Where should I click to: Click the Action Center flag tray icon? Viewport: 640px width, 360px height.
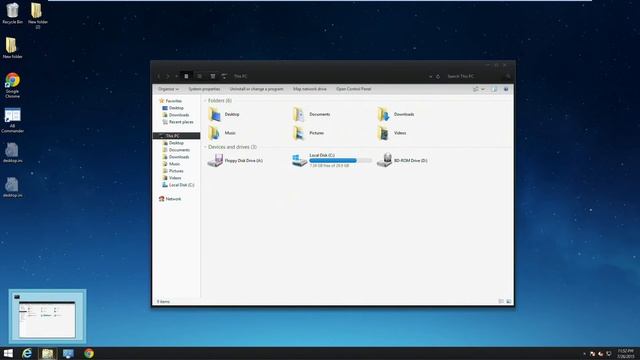coord(592,353)
